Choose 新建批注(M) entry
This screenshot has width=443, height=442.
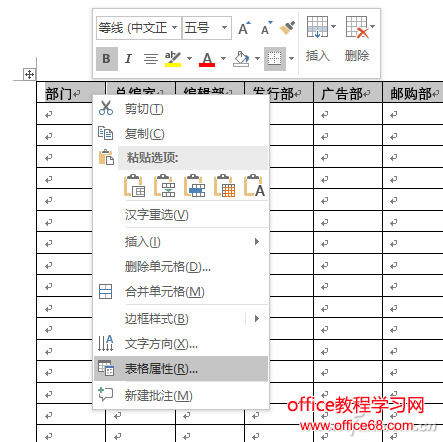(181, 396)
